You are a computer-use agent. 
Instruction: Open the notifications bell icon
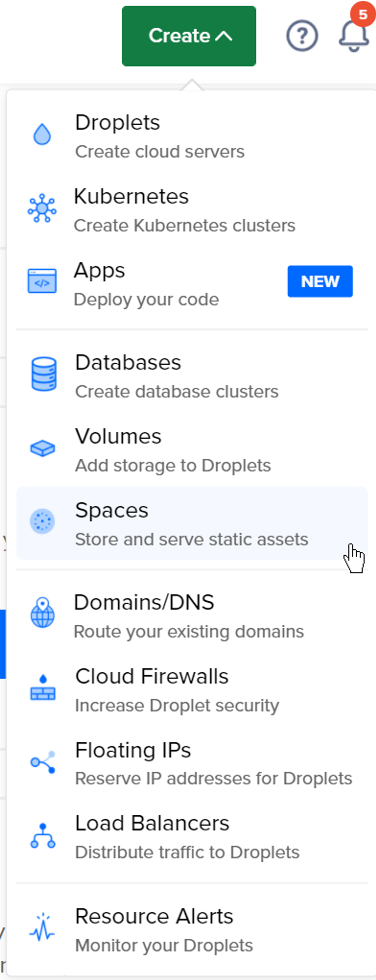(354, 36)
